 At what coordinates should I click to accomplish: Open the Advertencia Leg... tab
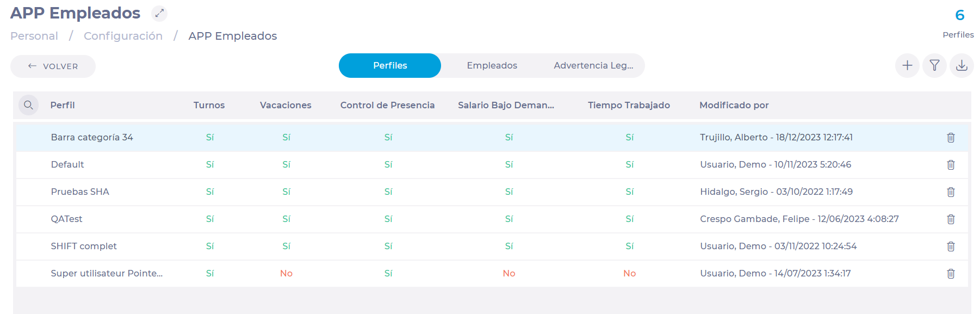593,65
